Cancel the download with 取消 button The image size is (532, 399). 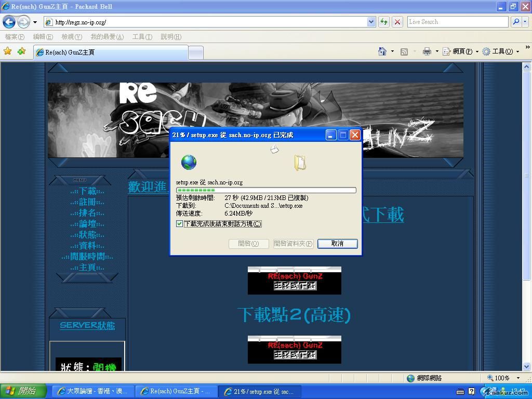[x=338, y=244]
